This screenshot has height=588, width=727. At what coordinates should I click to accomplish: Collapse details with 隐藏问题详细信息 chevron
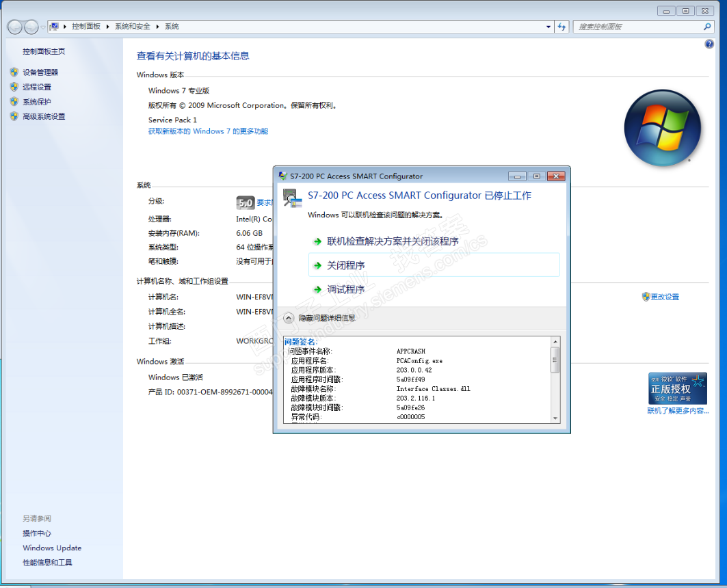tap(289, 319)
